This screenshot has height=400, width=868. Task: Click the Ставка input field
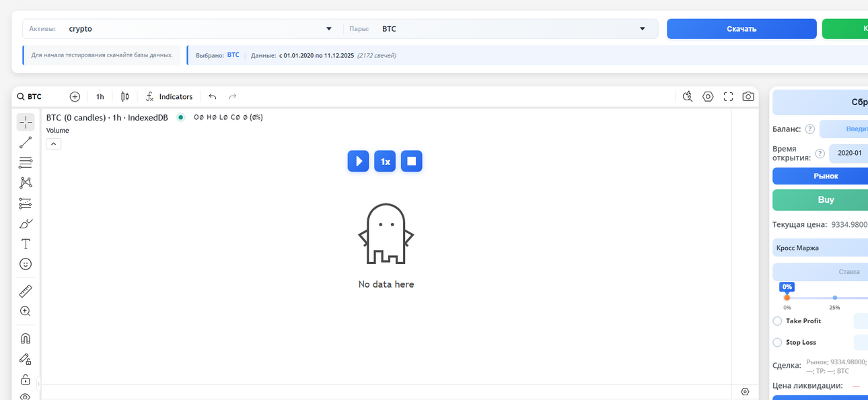820,272
